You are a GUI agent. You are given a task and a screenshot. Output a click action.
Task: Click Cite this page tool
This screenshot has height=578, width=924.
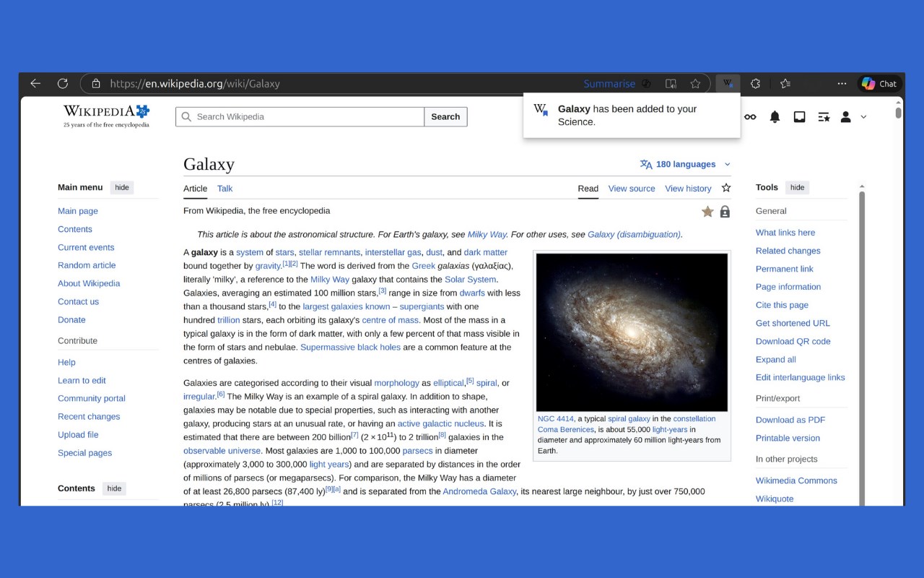click(782, 305)
